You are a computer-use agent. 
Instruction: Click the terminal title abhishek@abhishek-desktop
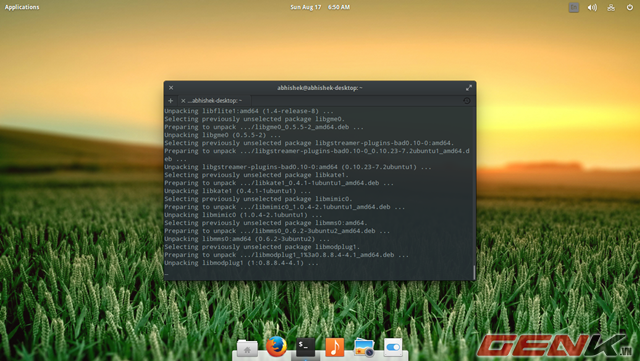[x=320, y=88]
